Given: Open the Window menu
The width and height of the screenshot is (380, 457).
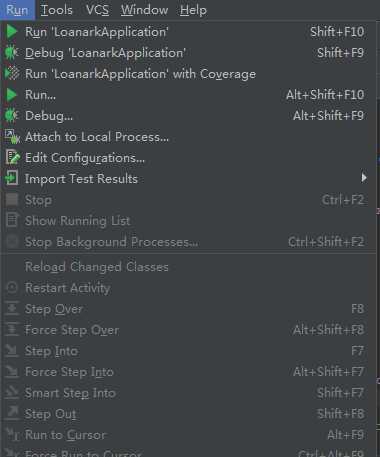Looking at the screenshot, I should [144, 10].
